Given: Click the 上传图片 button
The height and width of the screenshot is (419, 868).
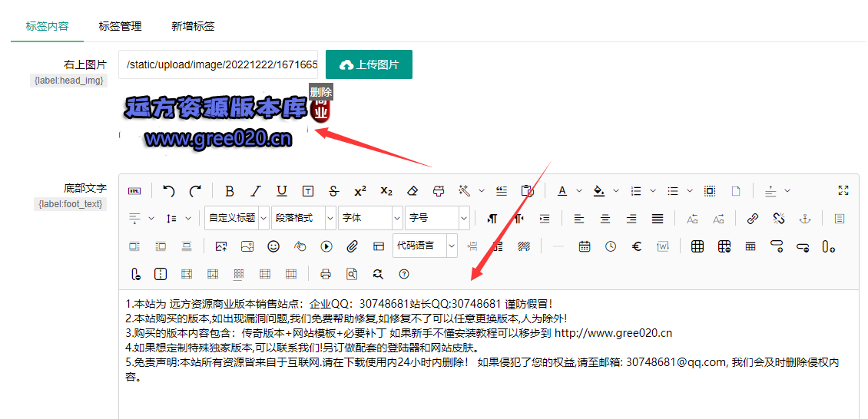Looking at the screenshot, I should pyautogui.click(x=369, y=64).
